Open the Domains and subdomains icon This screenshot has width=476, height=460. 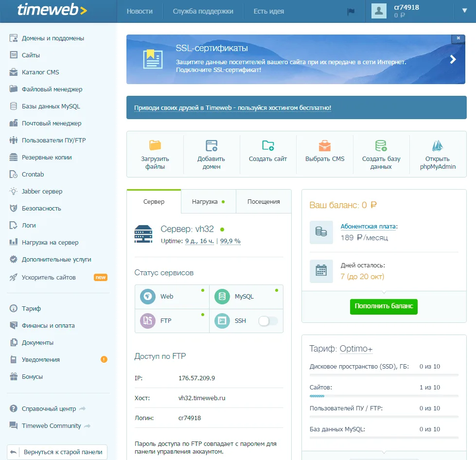(x=13, y=38)
